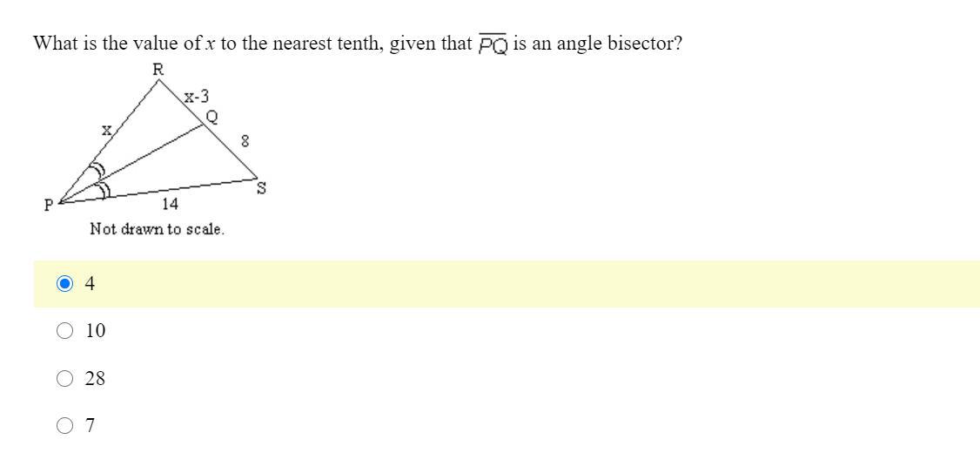Image resolution: width=980 pixels, height=453 pixels.
Task: Click the overlined PQ notation in the question
Action: (x=493, y=44)
